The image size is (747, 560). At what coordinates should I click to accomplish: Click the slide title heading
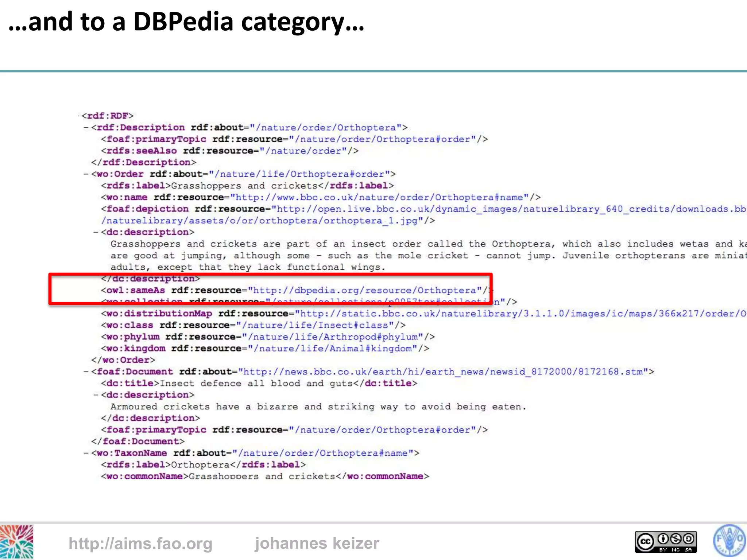186,22
